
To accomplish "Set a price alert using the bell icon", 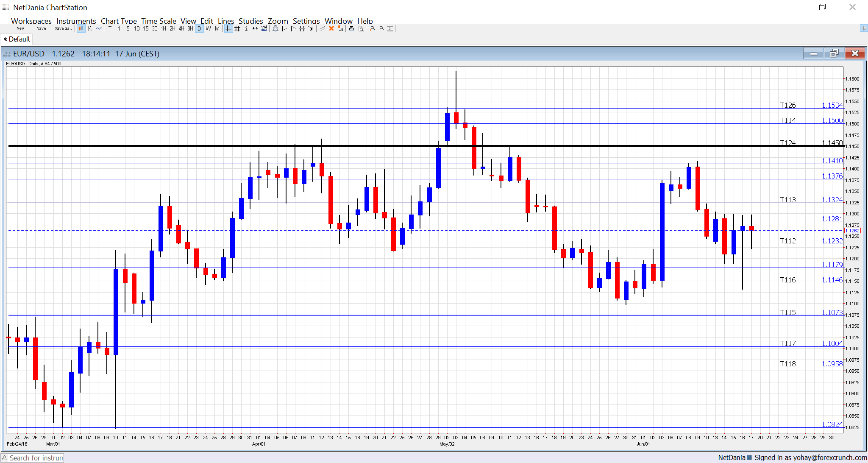I will coord(275,28).
